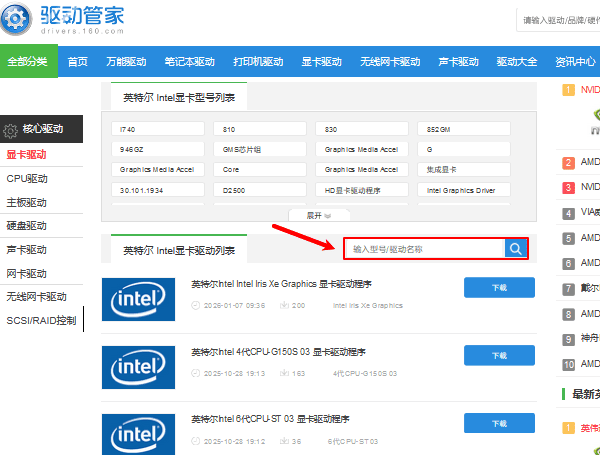
Task: Select 显卡驱动 in the left sidebar
Action: (x=27, y=155)
